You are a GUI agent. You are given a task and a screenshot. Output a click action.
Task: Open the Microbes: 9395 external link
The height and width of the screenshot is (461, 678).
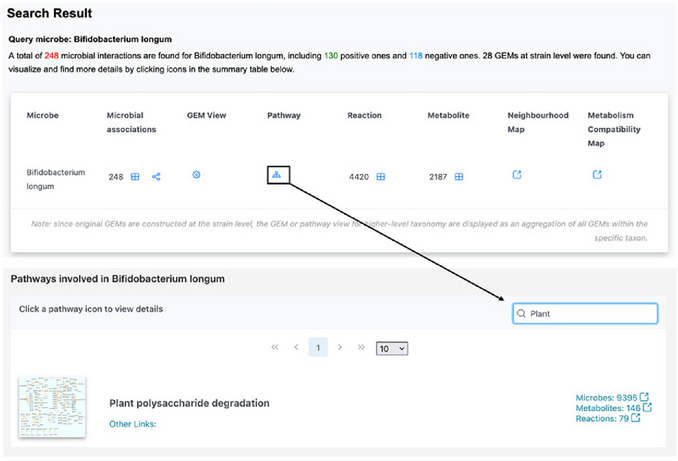pos(612,397)
